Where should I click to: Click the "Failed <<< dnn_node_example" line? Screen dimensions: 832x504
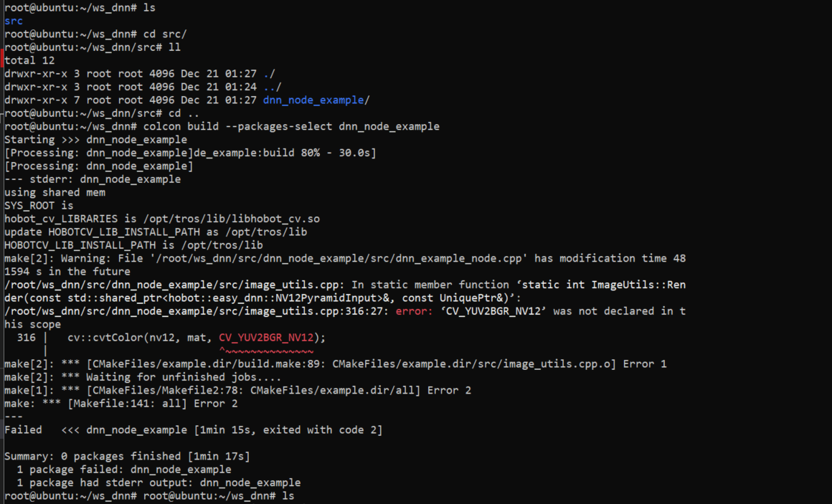(193, 430)
